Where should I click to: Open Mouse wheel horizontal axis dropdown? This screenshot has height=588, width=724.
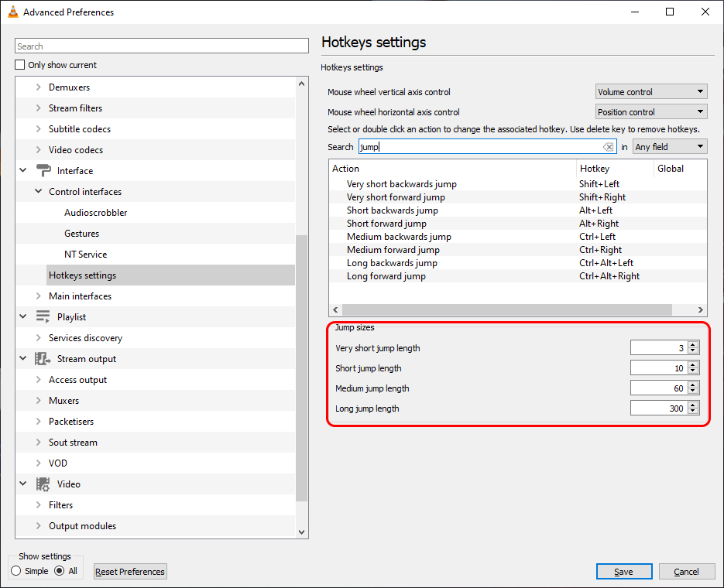pyautogui.click(x=651, y=112)
